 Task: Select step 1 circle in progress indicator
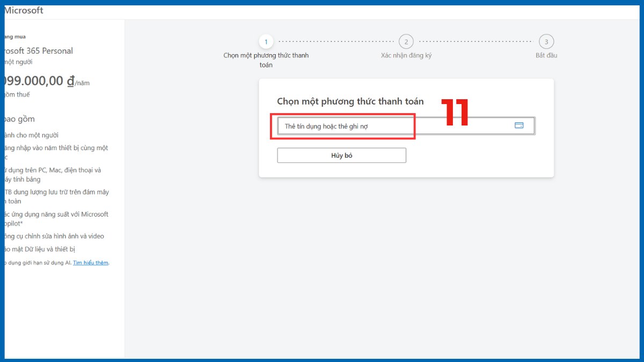click(x=266, y=41)
